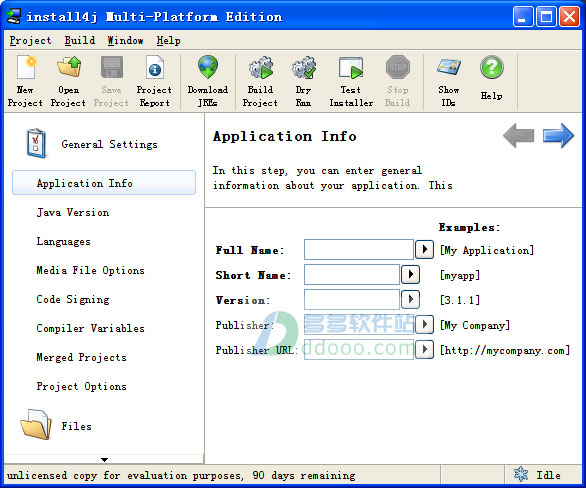Open Media File Options step
The height and width of the screenshot is (488, 586).
(90, 270)
